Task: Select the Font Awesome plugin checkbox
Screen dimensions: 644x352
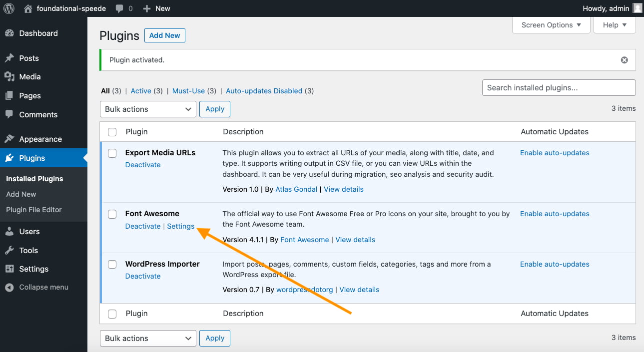Action: coord(112,214)
